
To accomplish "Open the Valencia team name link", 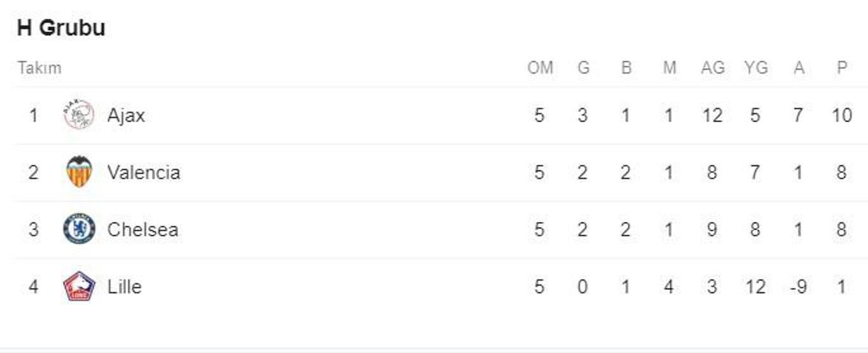I will tap(144, 172).
